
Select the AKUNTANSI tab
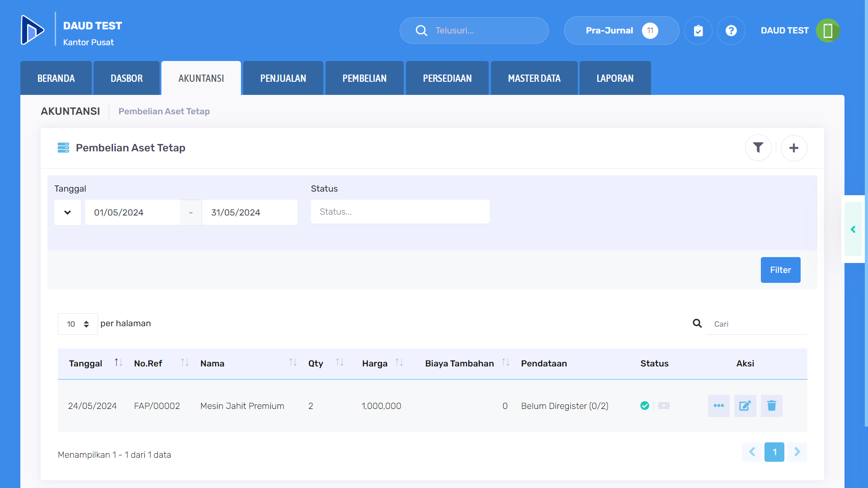click(201, 78)
